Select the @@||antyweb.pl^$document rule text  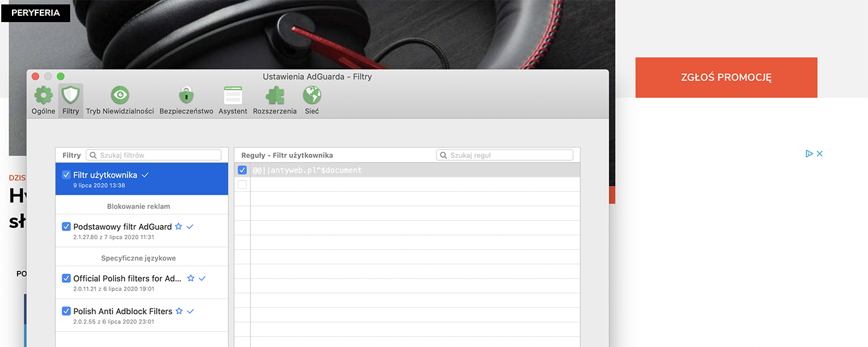307,170
